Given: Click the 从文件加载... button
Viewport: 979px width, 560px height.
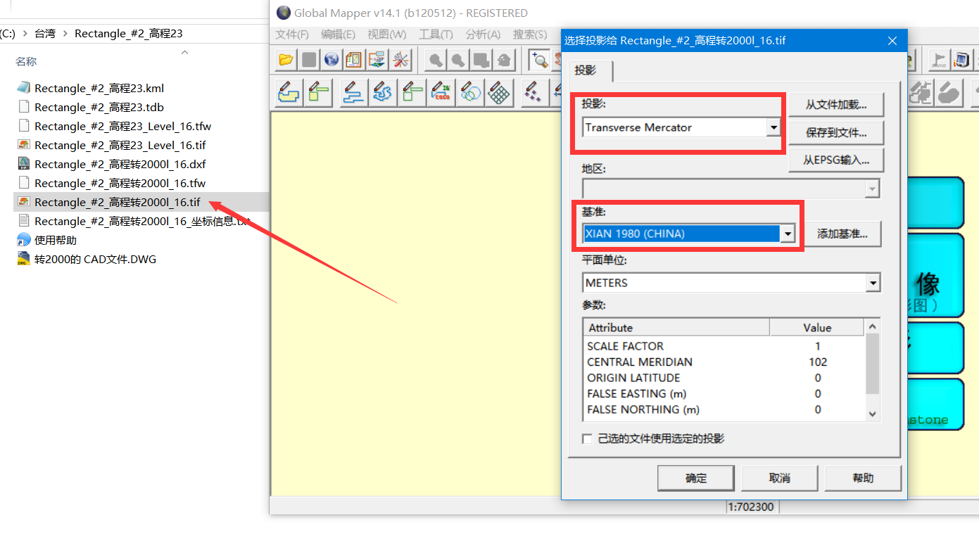Looking at the screenshot, I should tap(836, 105).
